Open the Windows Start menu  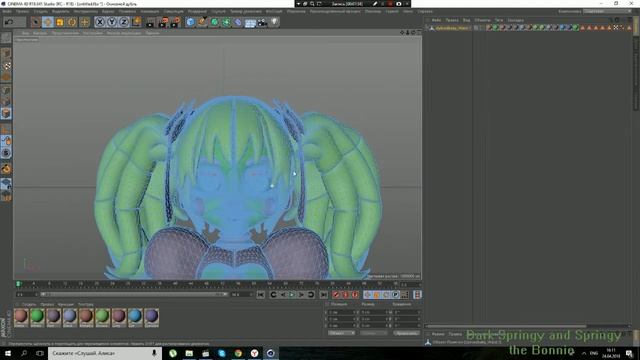[x=8, y=353]
